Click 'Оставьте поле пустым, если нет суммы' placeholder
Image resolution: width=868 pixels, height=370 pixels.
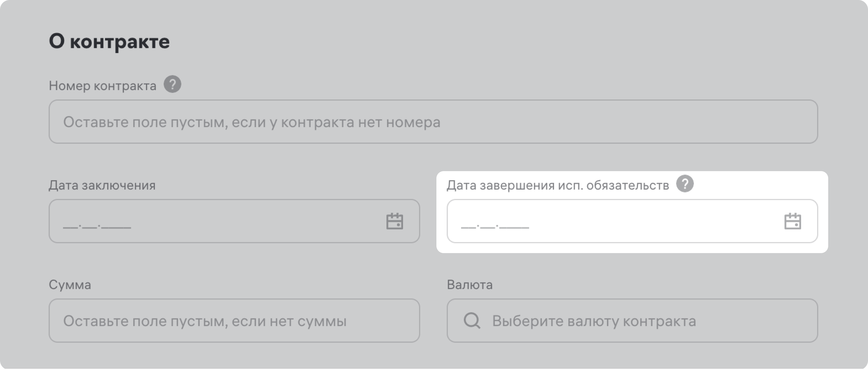click(x=205, y=321)
